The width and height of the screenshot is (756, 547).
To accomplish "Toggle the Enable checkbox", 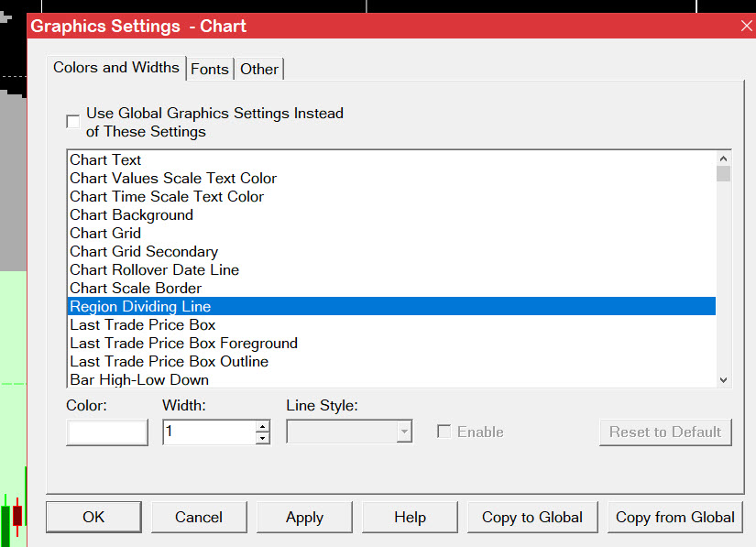I will point(444,432).
